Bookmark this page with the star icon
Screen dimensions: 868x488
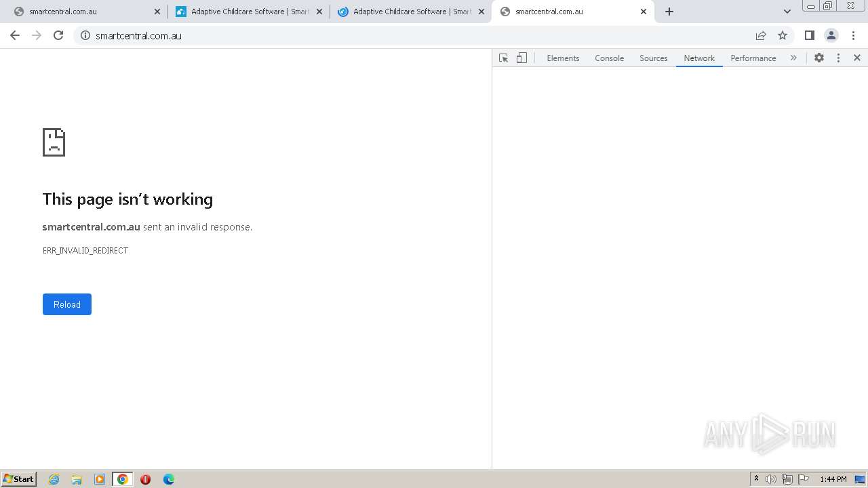point(783,35)
